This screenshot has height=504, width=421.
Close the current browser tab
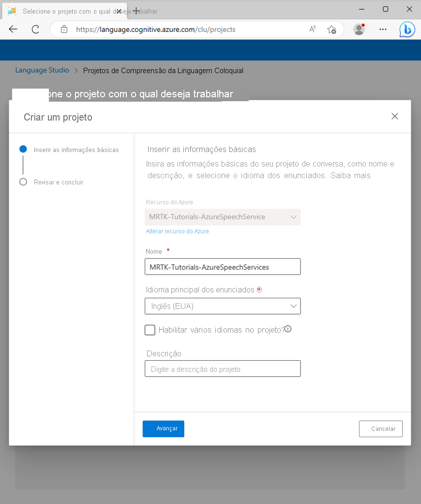pyautogui.click(x=119, y=11)
